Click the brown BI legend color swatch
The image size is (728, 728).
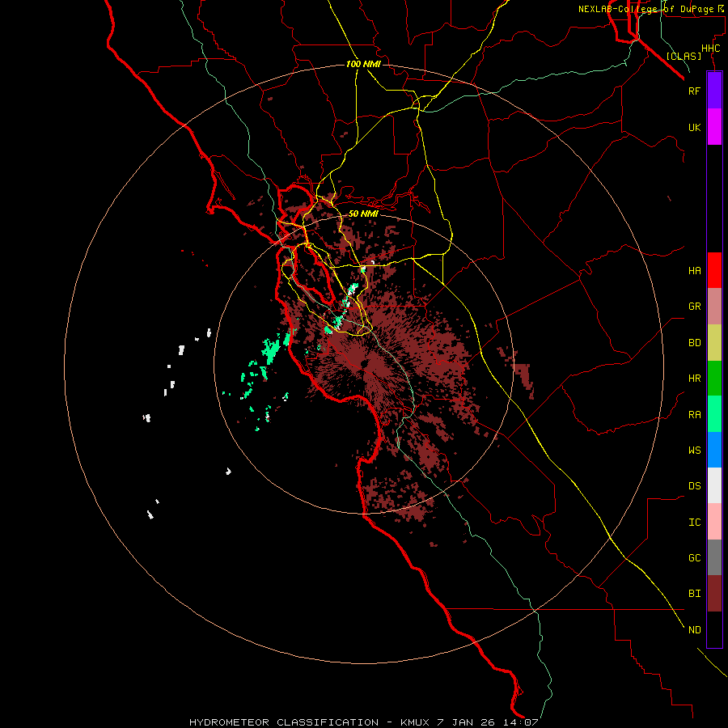click(714, 594)
